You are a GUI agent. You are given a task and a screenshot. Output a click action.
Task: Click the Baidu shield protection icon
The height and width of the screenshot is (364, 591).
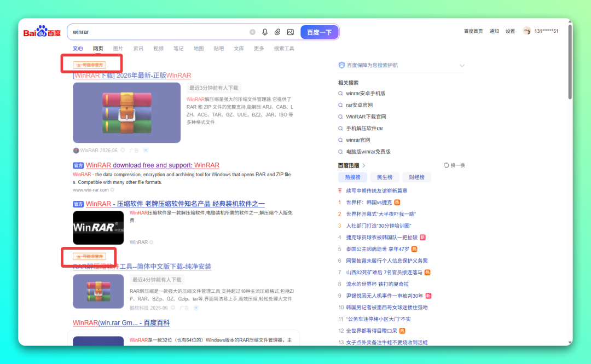341,65
